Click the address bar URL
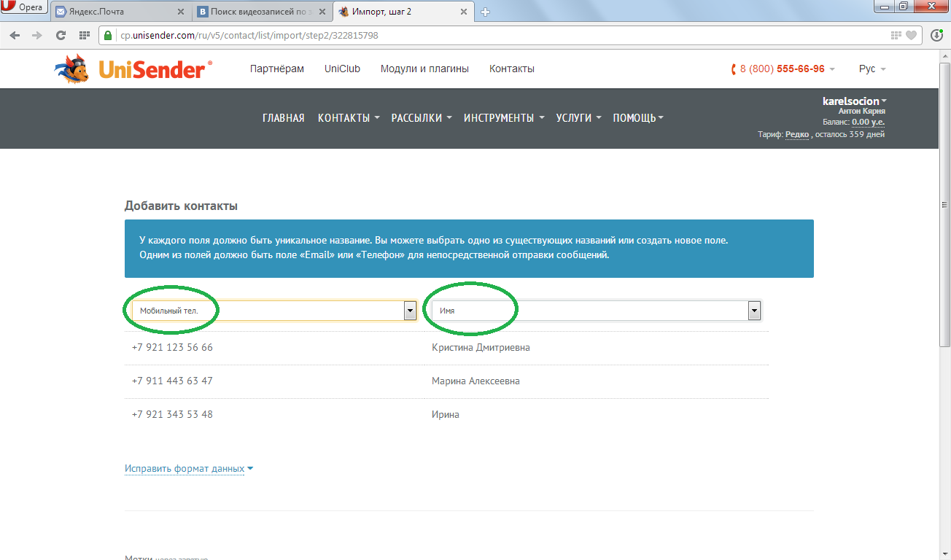The width and height of the screenshot is (951, 560). click(248, 35)
